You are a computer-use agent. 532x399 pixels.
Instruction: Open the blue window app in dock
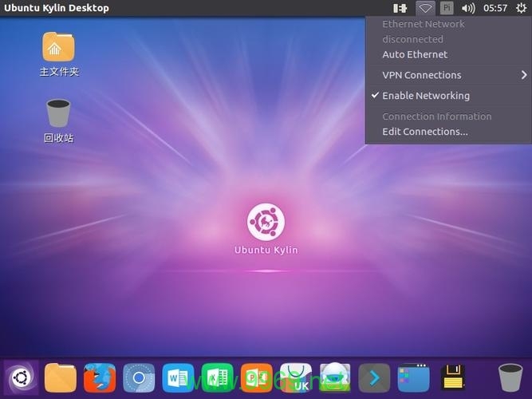(x=414, y=377)
